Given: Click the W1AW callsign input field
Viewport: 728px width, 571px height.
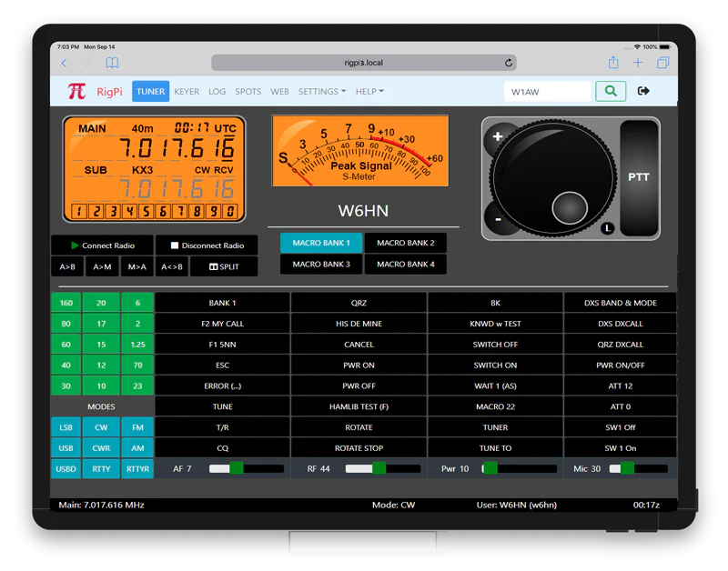Looking at the screenshot, I should [x=548, y=92].
